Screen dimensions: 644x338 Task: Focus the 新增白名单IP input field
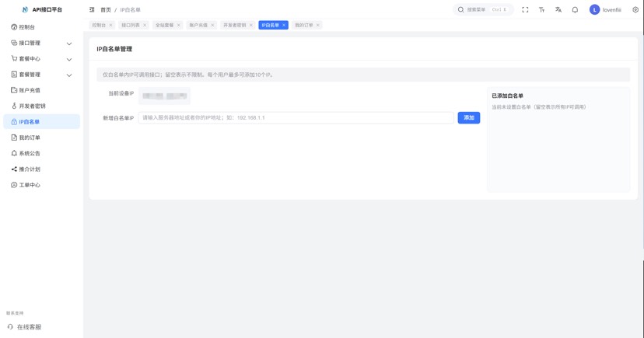point(296,118)
